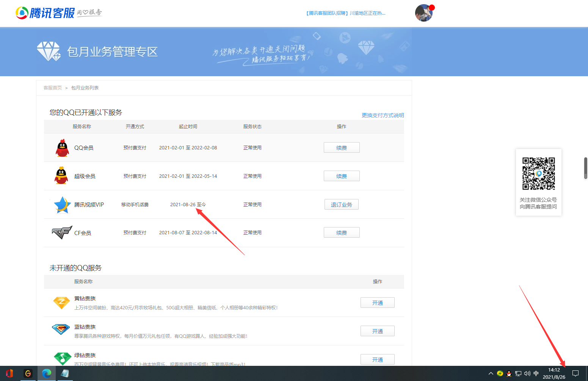The width and height of the screenshot is (588, 381).
Task: Click the 黄钻贵族 yellow diamond icon
Action: [61, 303]
